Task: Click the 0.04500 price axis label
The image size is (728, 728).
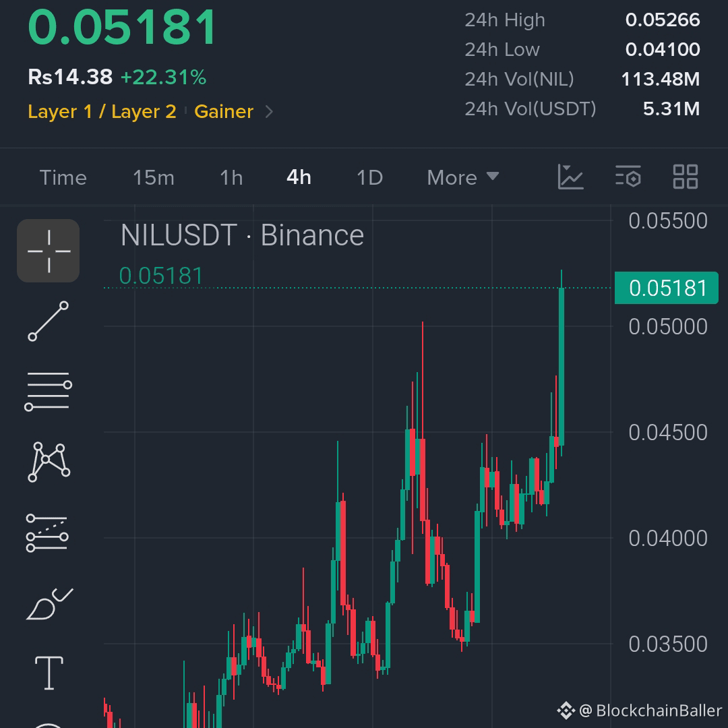Action: coord(668,433)
